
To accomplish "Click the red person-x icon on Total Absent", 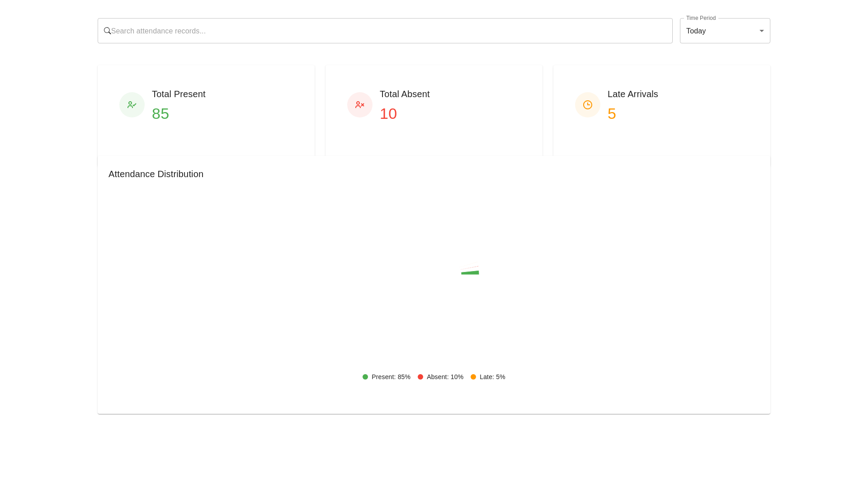I will [x=359, y=104].
